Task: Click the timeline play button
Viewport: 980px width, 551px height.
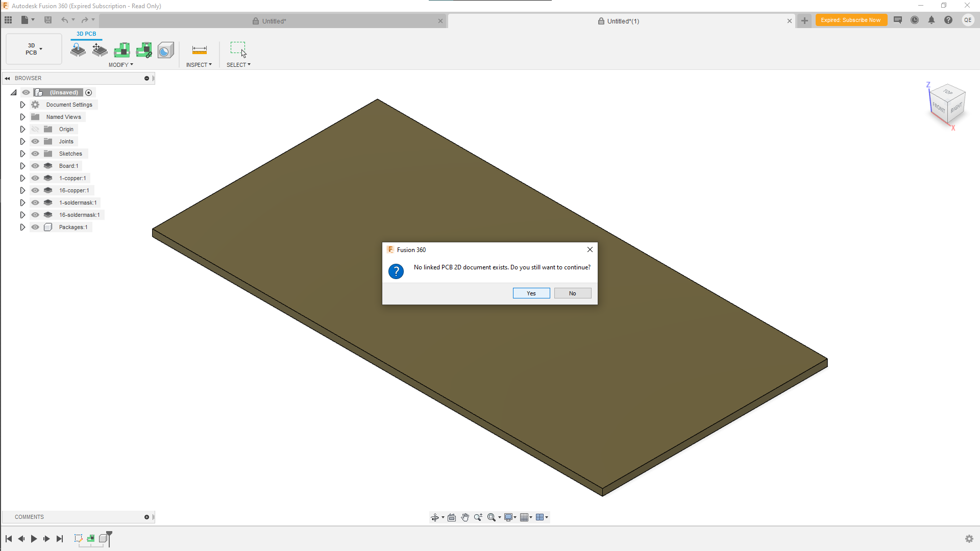Action: pyautogui.click(x=34, y=538)
